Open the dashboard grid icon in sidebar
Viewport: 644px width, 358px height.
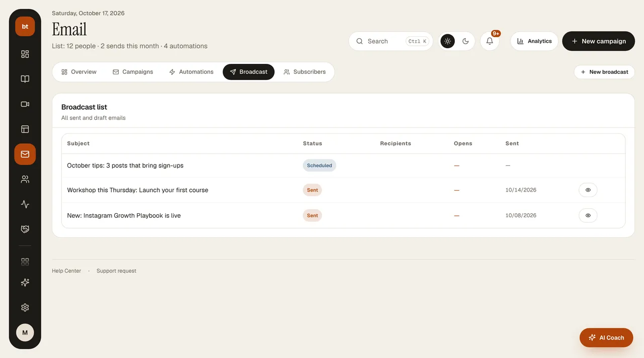[25, 54]
